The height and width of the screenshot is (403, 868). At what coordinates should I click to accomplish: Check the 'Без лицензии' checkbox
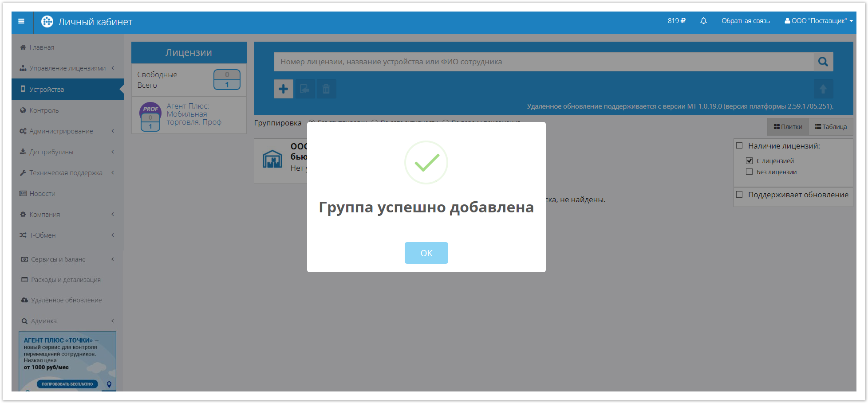[750, 172]
